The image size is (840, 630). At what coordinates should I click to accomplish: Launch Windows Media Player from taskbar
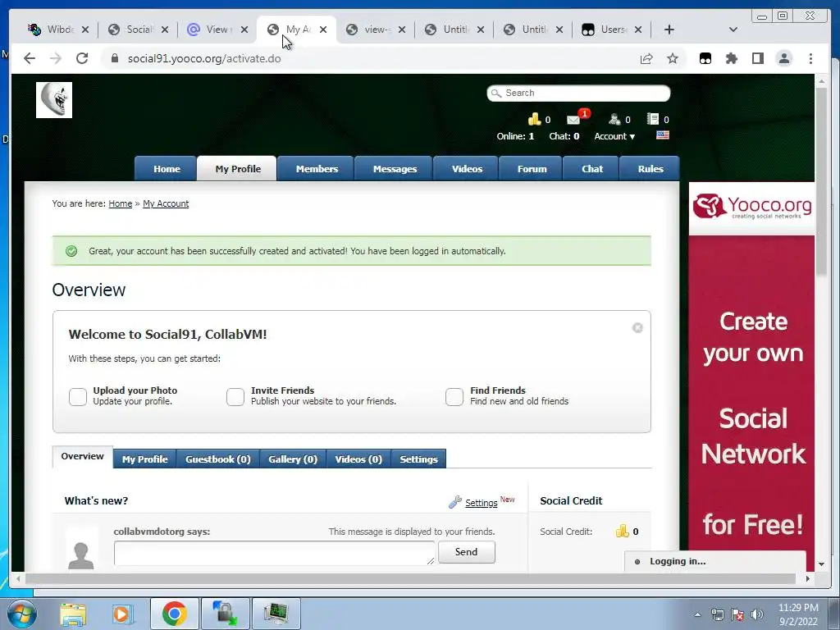click(123, 614)
